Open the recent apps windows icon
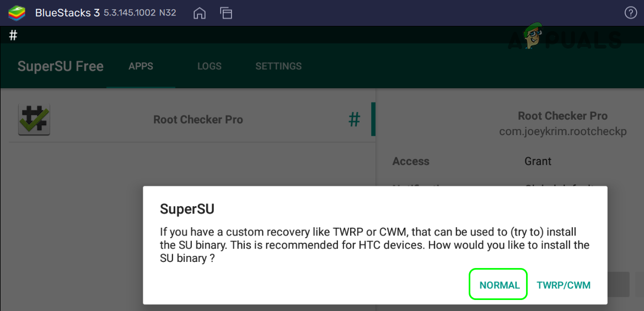Screen dimensions: 644x311 coord(226,13)
